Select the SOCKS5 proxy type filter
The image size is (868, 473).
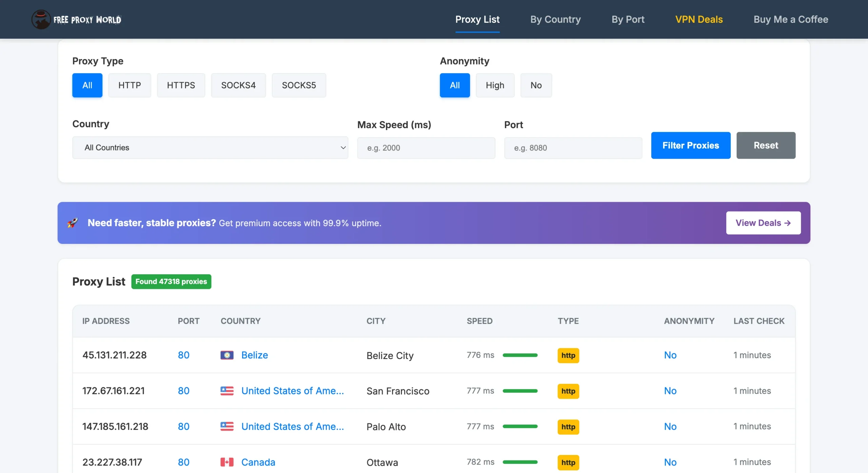point(299,85)
